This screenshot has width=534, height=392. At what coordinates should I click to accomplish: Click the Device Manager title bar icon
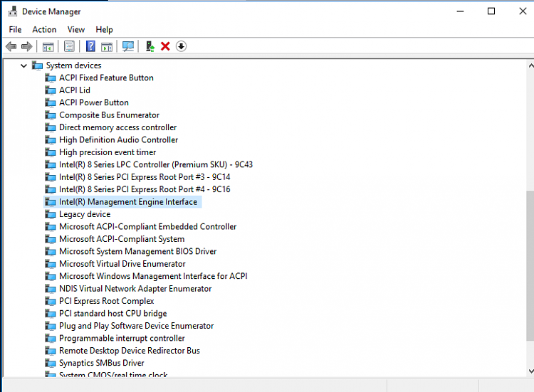pos(13,11)
